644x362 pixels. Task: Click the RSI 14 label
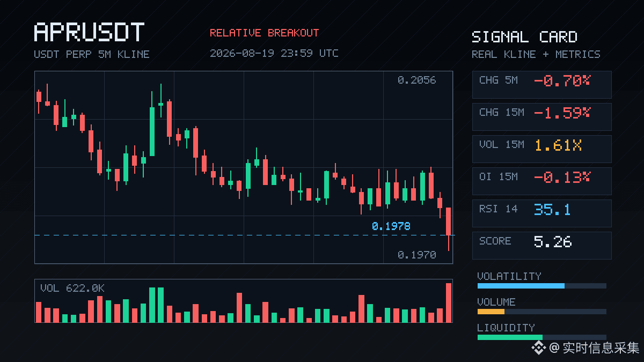point(499,209)
